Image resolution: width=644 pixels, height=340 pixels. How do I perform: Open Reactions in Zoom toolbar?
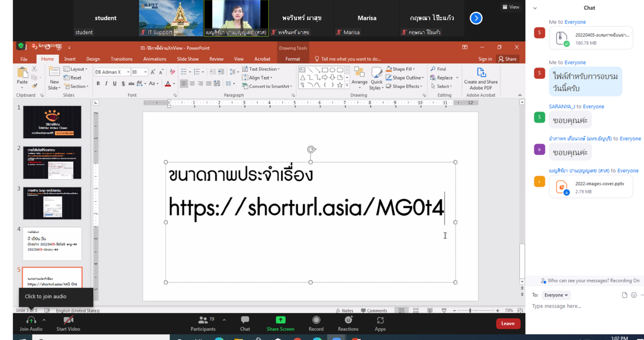coord(348,323)
